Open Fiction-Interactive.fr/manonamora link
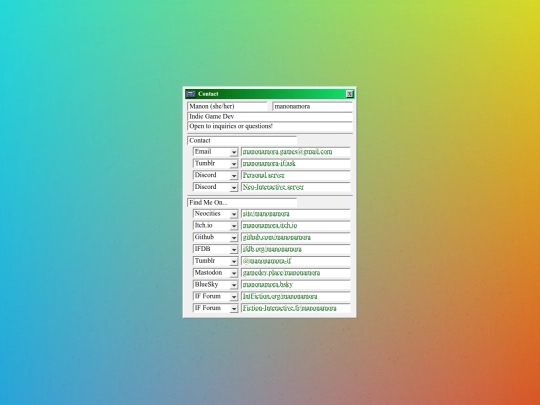Screen dimensions: 540x405 click(x=289, y=308)
